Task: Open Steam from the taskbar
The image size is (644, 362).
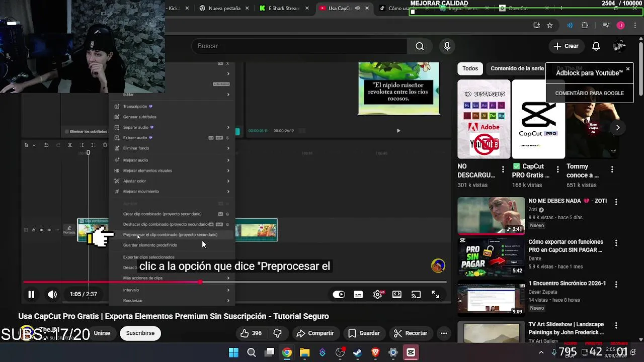Action: tap(358, 352)
